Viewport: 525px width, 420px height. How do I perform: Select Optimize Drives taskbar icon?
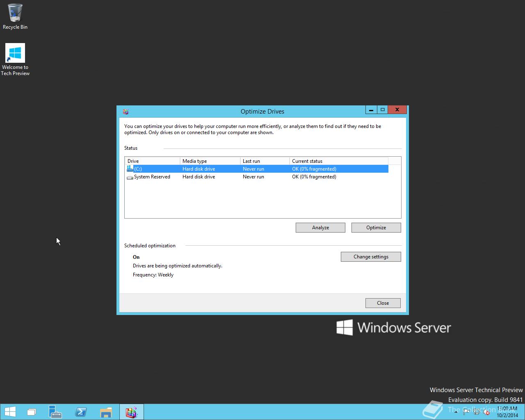(131, 412)
